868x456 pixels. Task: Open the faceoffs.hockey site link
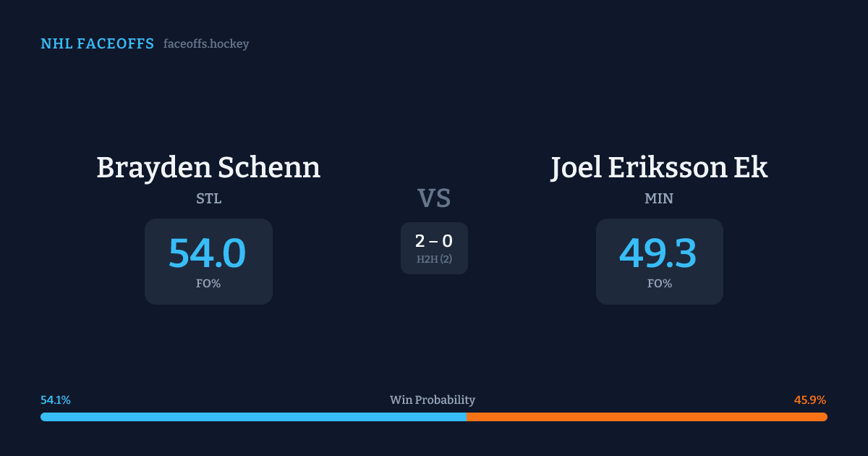pyautogui.click(x=206, y=44)
